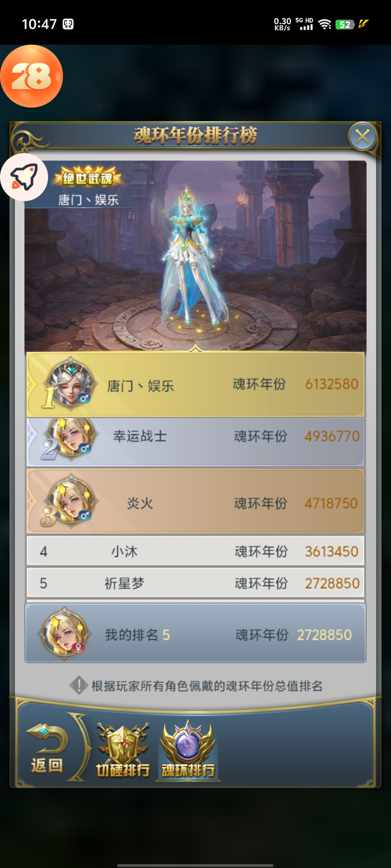Viewport: 391px width, 868px height.
Task: Tap the exclamation info icon below rankings
Action: coord(79,685)
